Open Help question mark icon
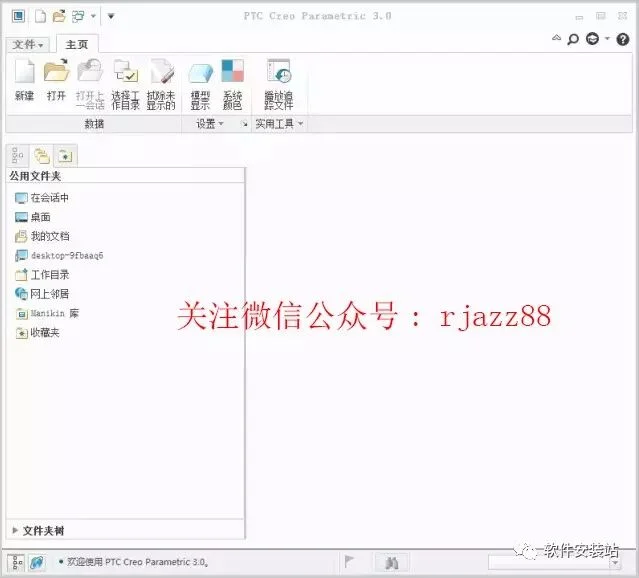 (623, 39)
